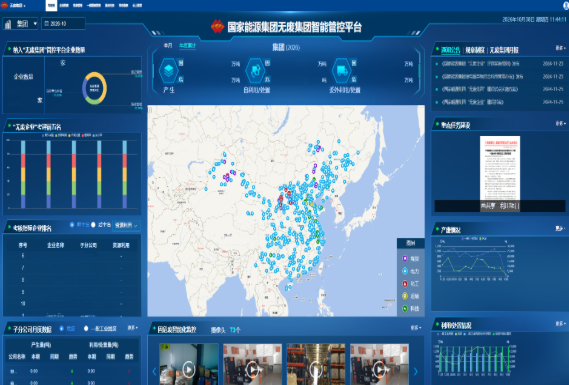This screenshot has width=569, height=385.
Task: Click red trend arrow in first data row
Action: (129, 371)
